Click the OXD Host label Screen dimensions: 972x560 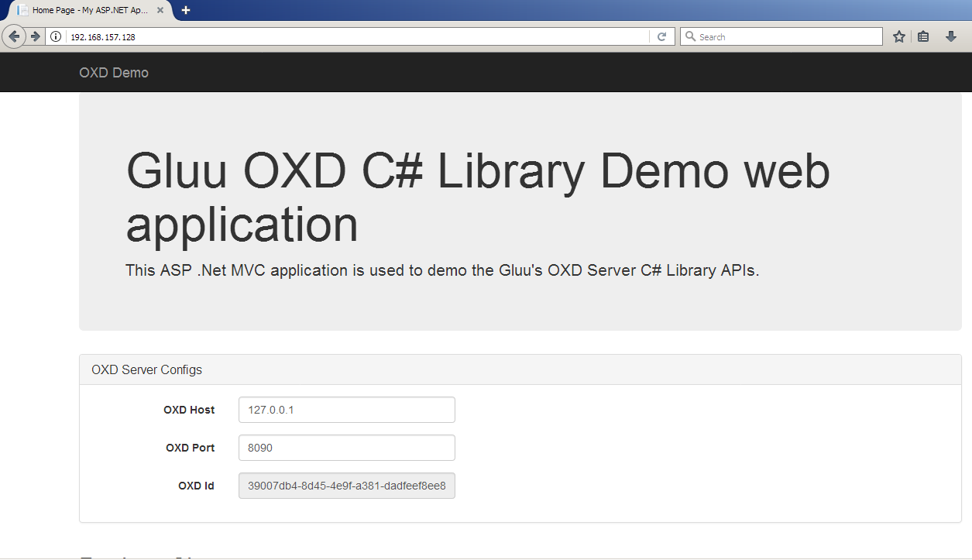point(189,410)
